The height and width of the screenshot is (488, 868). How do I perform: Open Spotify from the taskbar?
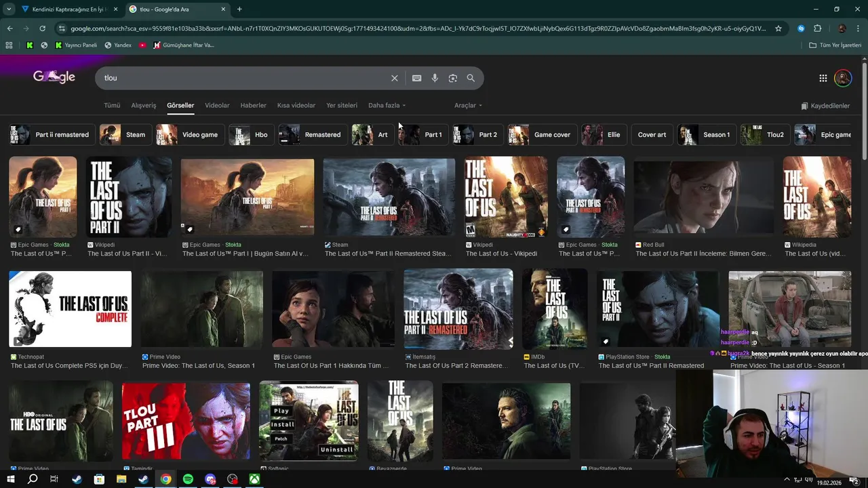[188, 479]
